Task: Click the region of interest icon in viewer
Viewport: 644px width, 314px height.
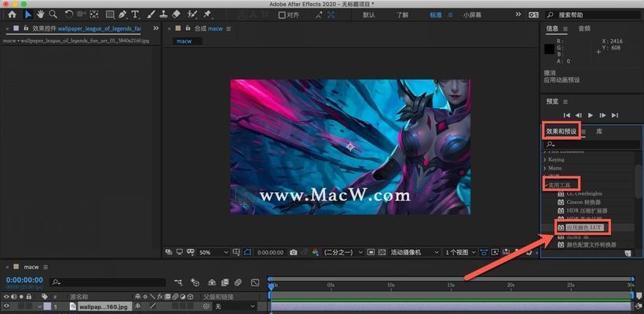Action: click(371, 253)
